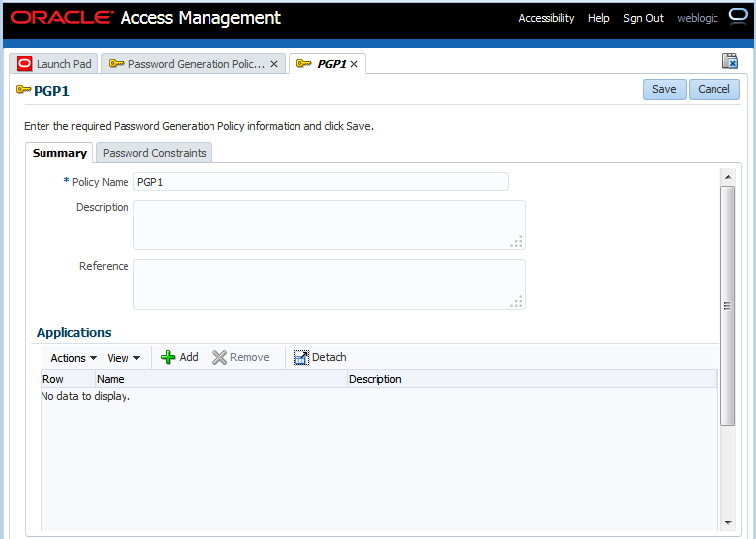
Task: Click the Detach table icon
Action: (x=301, y=358)
